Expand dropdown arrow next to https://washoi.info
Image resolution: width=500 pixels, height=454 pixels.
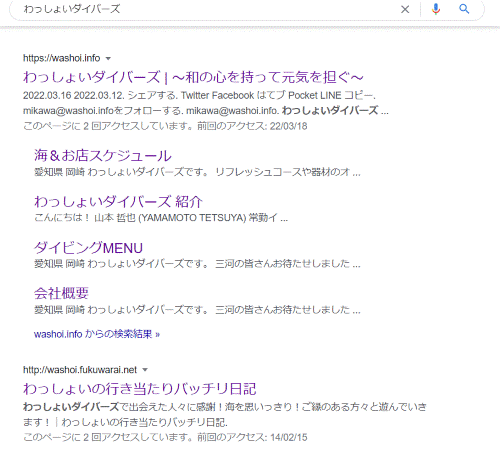108,59
